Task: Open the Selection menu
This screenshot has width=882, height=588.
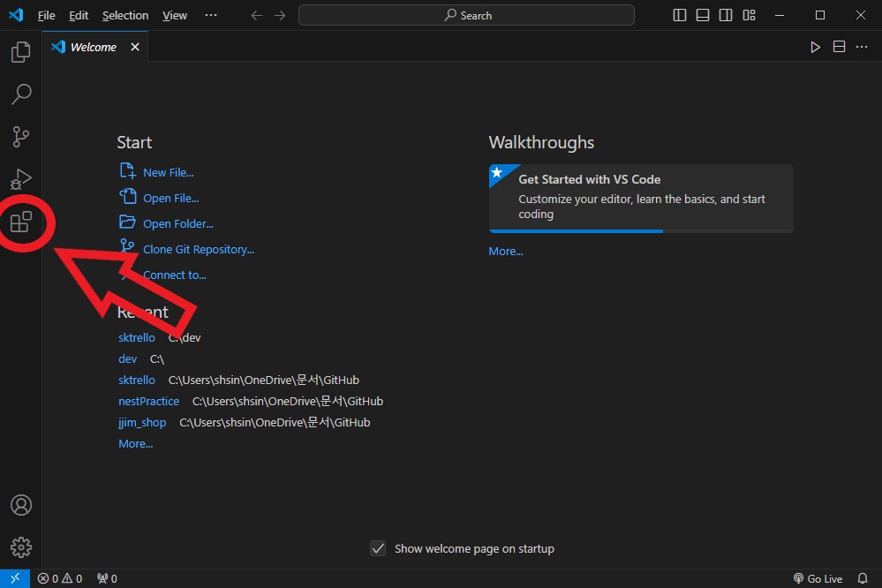Action: click(x=124, y=15)
